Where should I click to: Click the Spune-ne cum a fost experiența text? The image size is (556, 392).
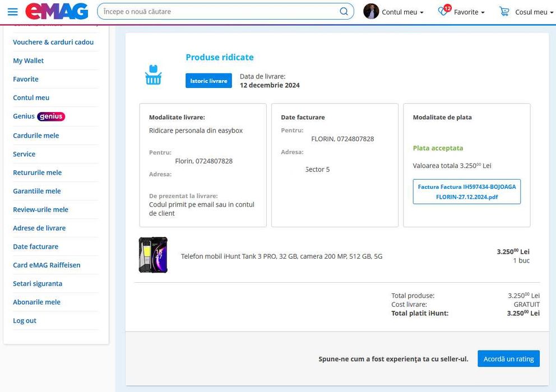pyautogui.click(x=393, y=359)
